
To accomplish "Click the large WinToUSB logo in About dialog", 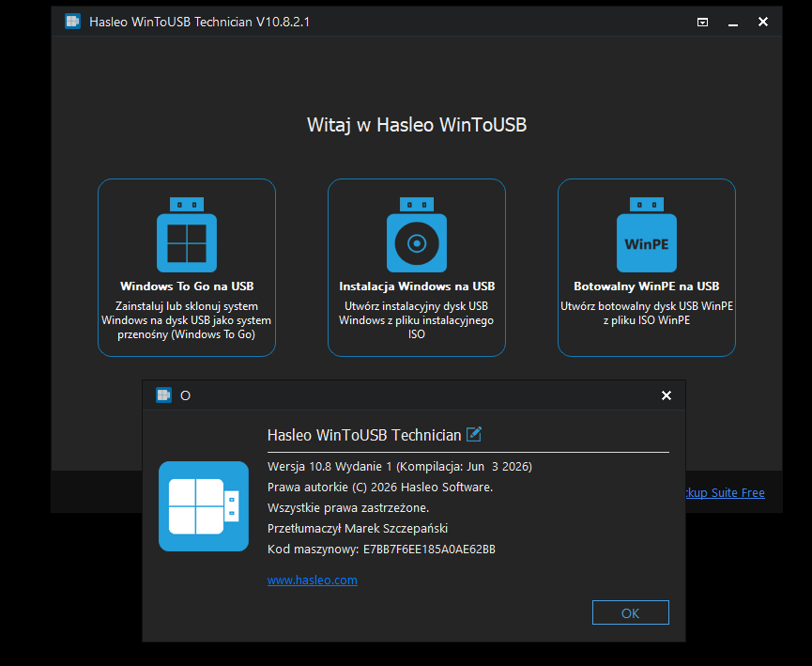I will pos(204,506).
